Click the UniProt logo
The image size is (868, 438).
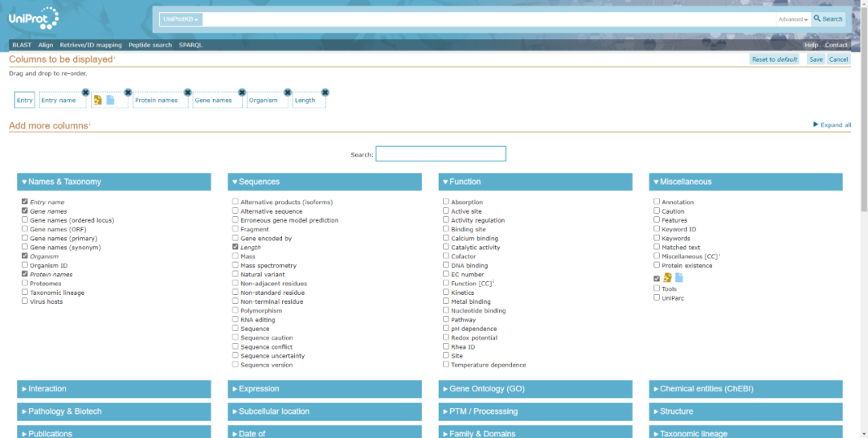point(34,18)
